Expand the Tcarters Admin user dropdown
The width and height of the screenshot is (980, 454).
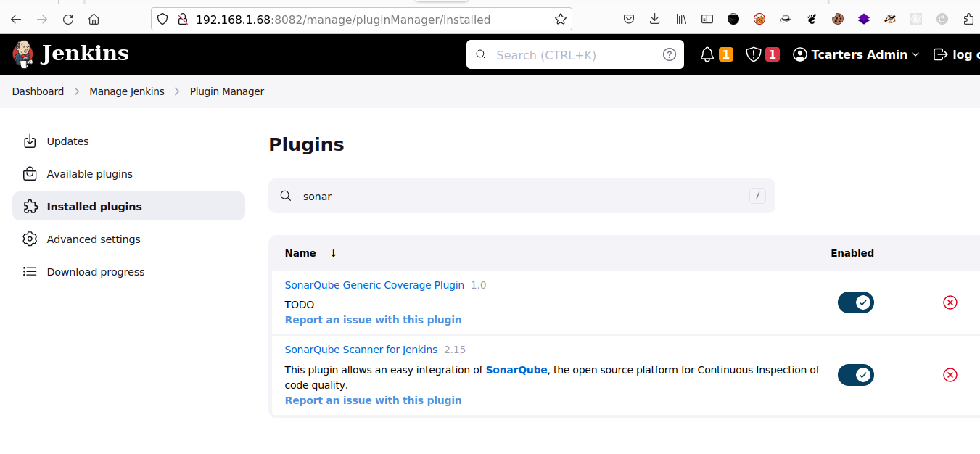[x=915, y=54]
